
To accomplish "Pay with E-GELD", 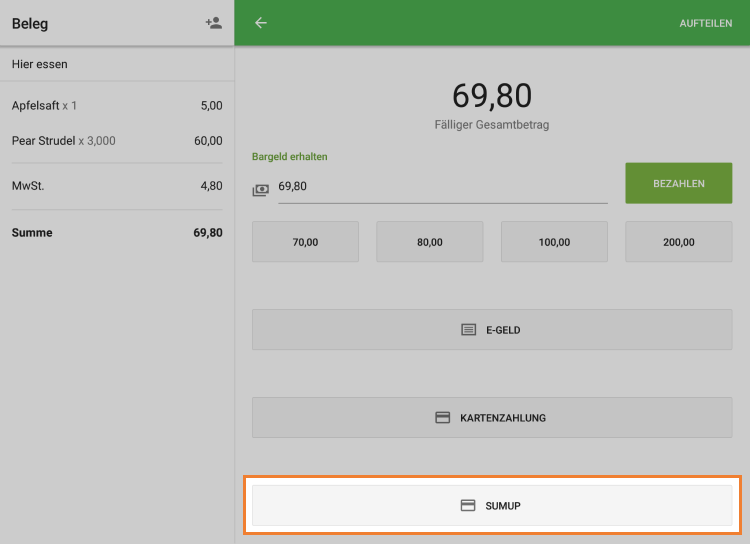I will [492, 330].
